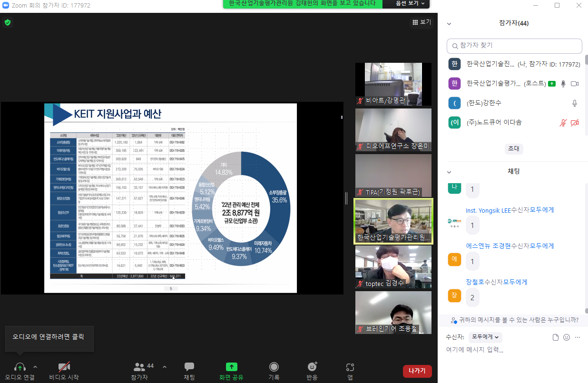
Task: Start recording with the 기록 button
Action: tap(274, 371)
